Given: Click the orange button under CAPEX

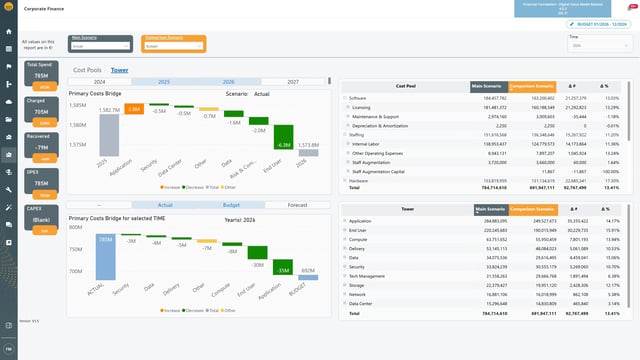Looking at the screenshot, I should [44, 231].
